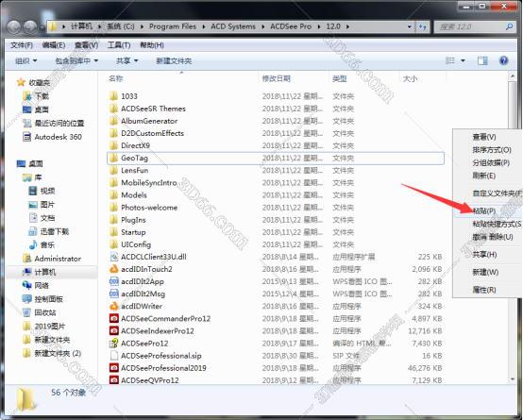
Task: Toggle the preview pane icon in toolbar
Action: pyautogui.click(x=482, y=60)
